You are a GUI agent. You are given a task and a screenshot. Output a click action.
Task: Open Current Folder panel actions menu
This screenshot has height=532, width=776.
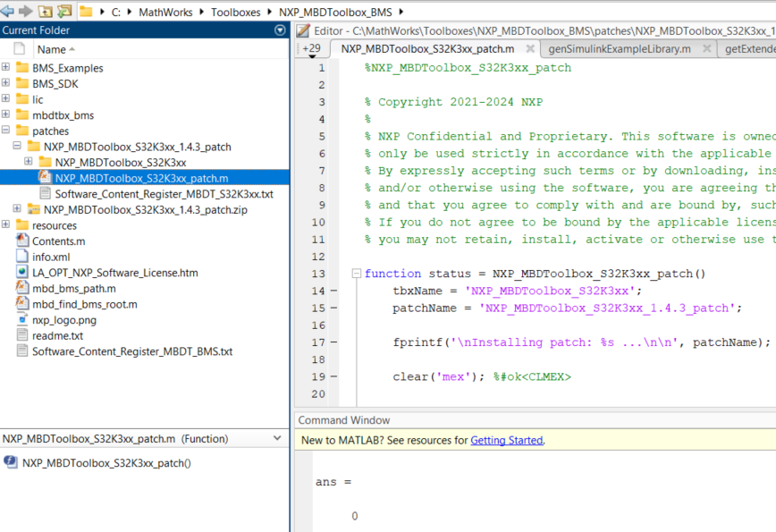click(x=280, y=30)
